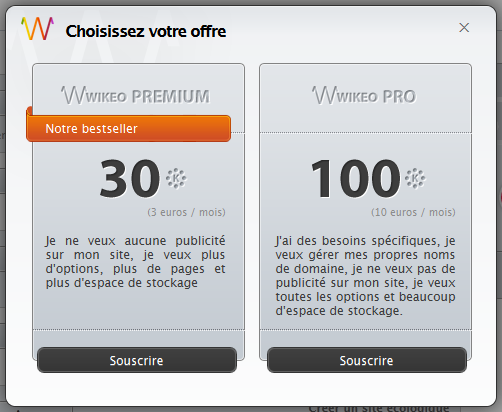The width and height of the screenshot is (502, 412).
Task: Click the Wikeo PREMIUM plan title
Action: point(135,96)
